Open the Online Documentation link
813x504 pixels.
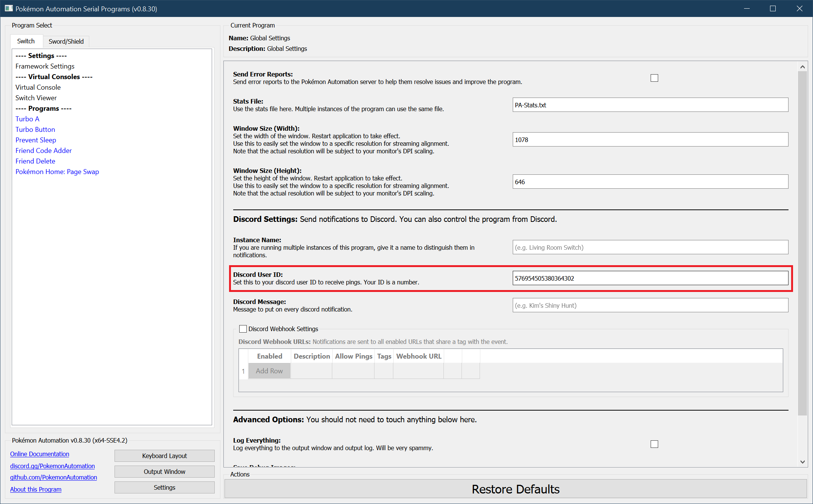point(40,454)
